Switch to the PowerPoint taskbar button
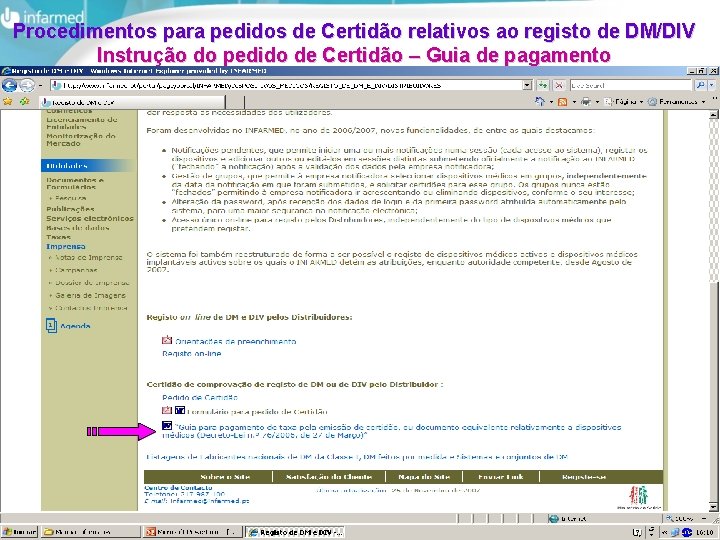 tap(193, 532)
